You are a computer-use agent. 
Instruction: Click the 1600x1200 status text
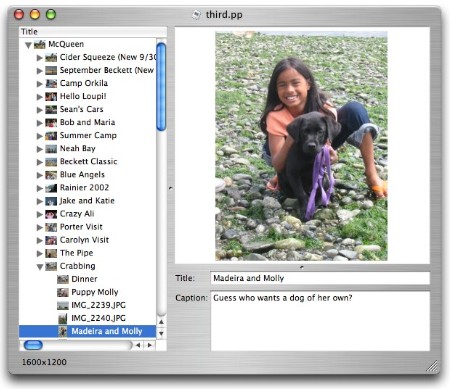coord(44,362)
